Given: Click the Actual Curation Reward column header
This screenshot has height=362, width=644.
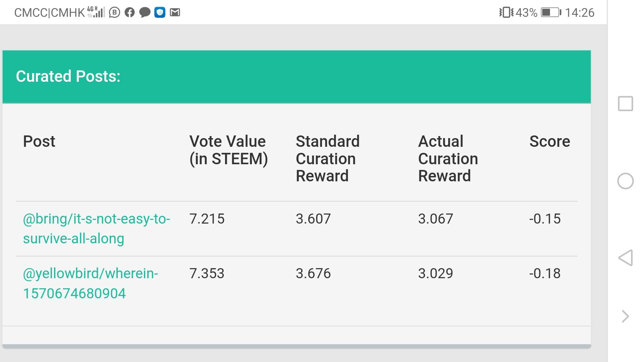Looking at the screenshot, I should 448,159.
